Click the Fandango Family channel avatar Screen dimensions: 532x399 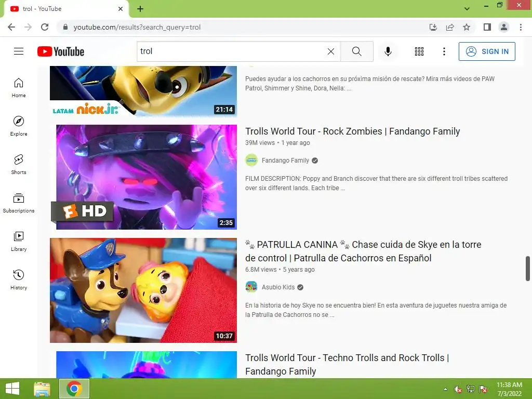(251, 160)
